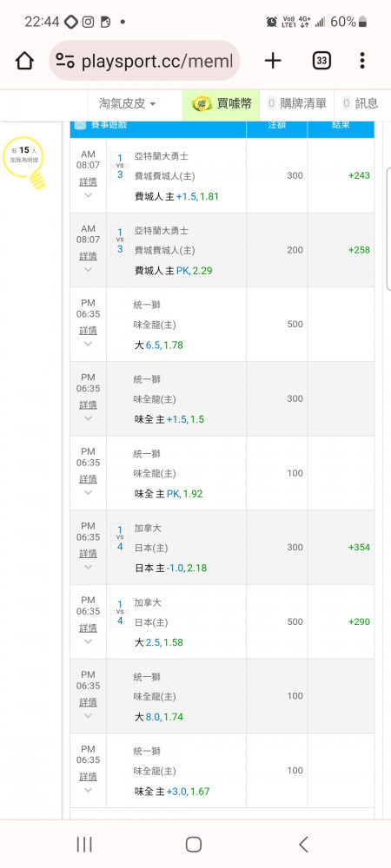This screenshot has height=868, width=391.
Task: Tap the Android recent apps button
Action: pos(84,845)
